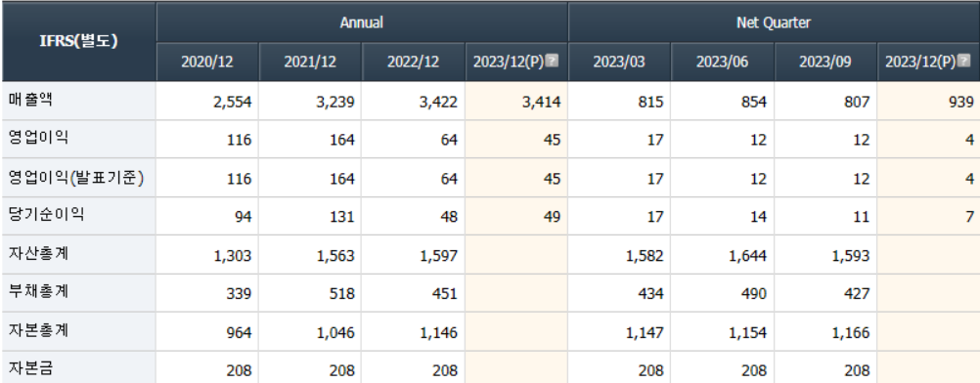Select the 부채총계 value 518
This screenshot has height=383, width=980.
342,294
